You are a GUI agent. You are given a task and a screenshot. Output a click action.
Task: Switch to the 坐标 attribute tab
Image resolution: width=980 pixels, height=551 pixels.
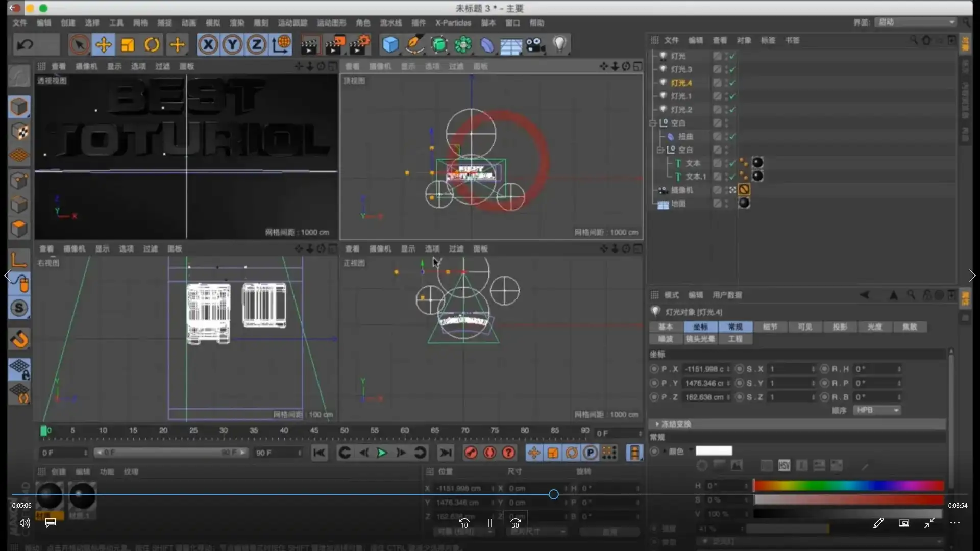pos(700,327)
